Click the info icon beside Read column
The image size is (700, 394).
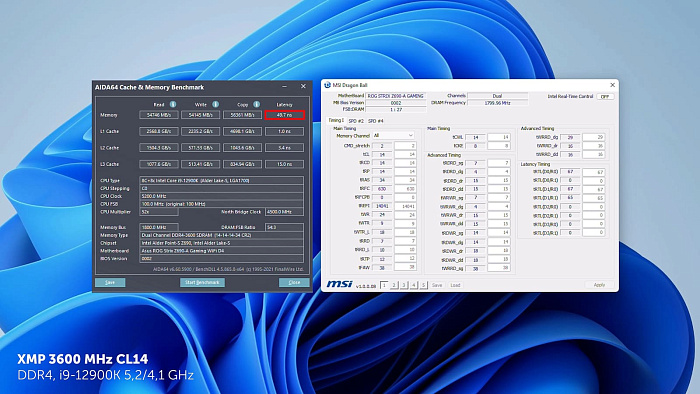point(173,104)
